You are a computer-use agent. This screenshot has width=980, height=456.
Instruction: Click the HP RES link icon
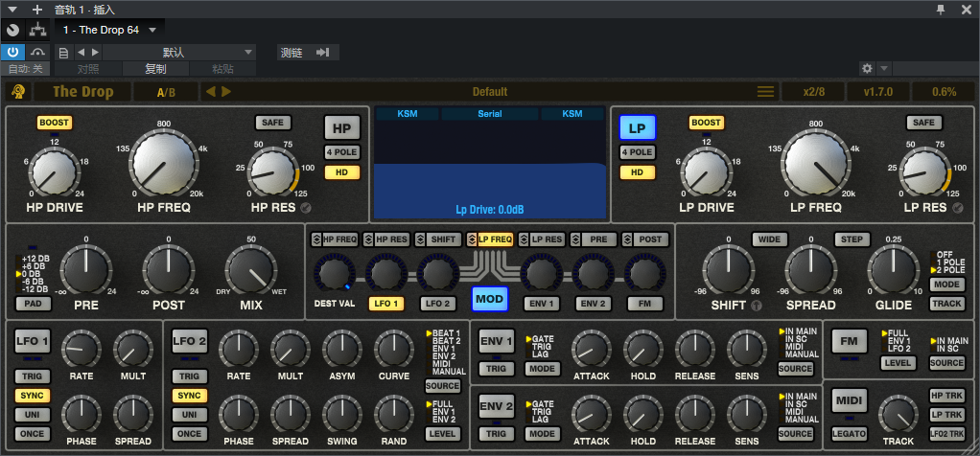306,208
